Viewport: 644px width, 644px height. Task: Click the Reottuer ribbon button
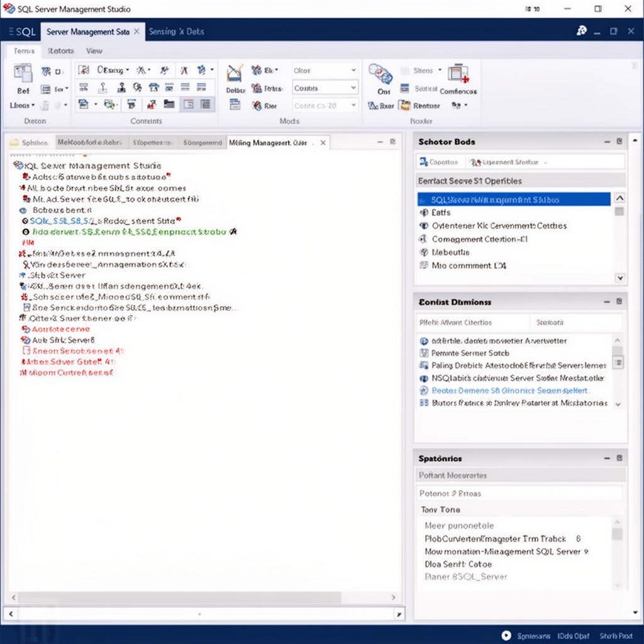pos(419,106)
